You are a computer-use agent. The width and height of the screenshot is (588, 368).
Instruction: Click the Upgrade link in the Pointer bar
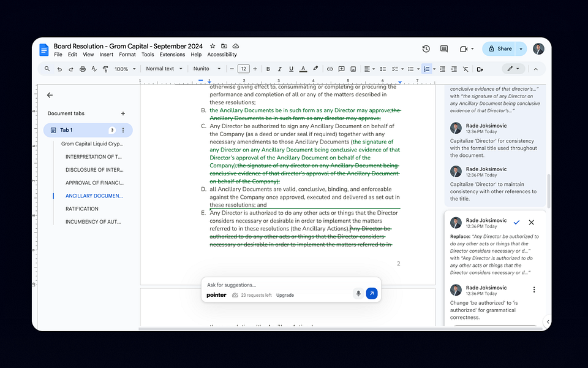click(x=285, y=294)
